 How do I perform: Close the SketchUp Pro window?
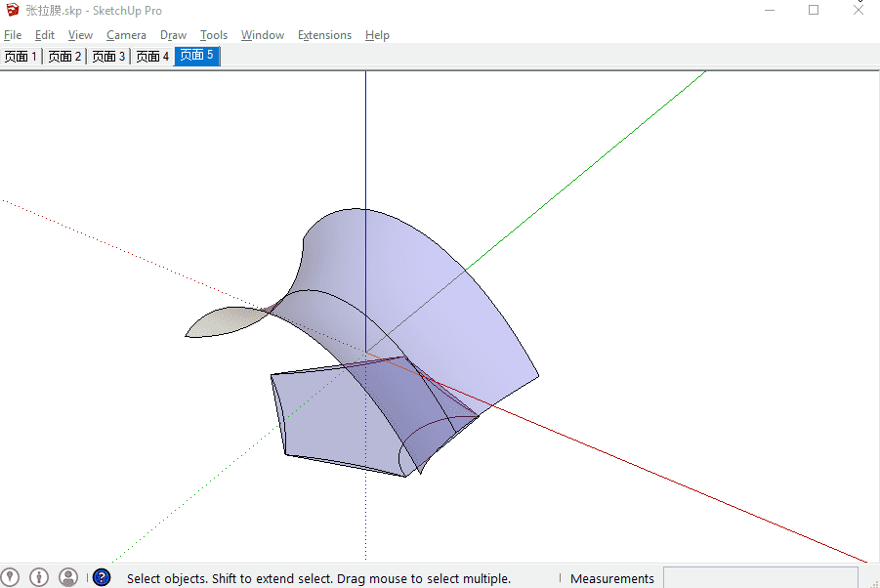tap(859, 10)
